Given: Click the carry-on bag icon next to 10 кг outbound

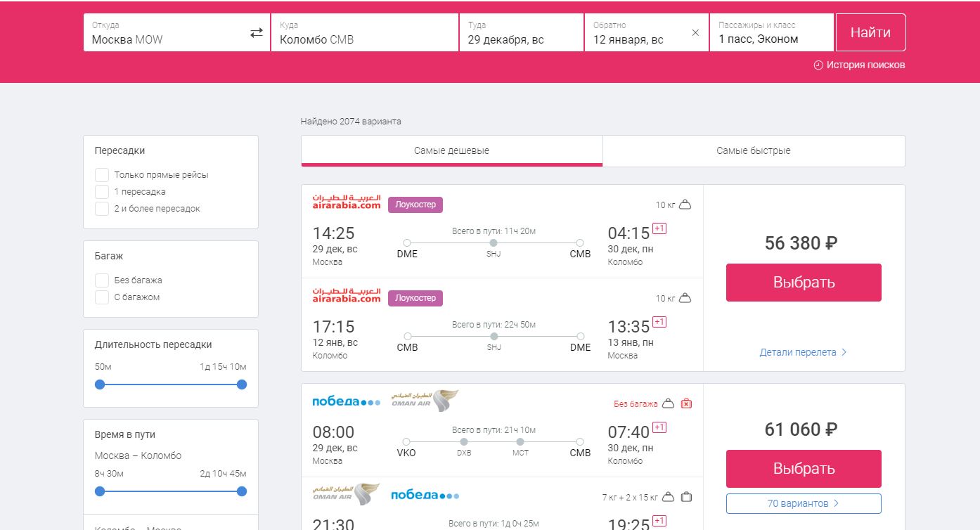Looking at the screenshot, I should tap(685, 205).
